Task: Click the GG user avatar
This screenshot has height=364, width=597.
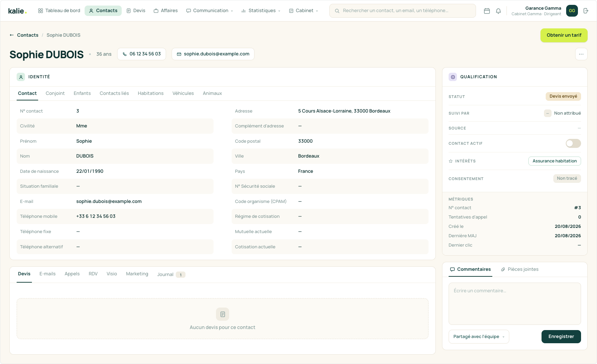Action: click(572, 11)
